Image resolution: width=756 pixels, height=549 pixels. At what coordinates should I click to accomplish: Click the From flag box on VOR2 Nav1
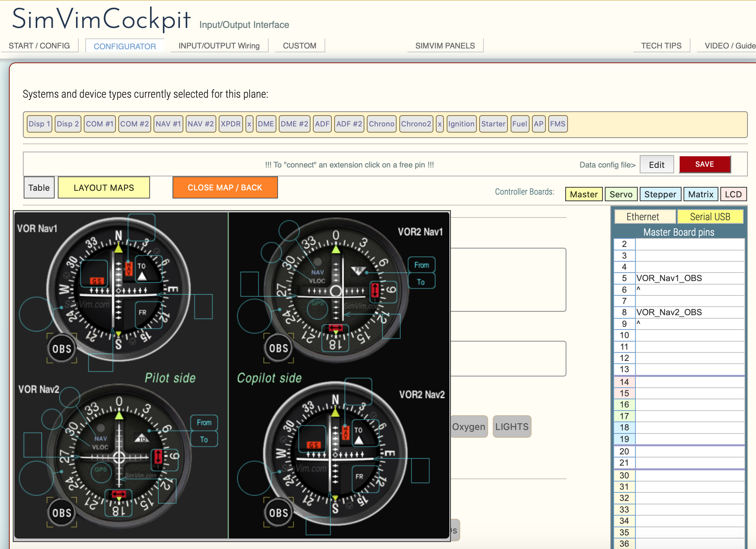pyautogui.click(x=421, y=265)
